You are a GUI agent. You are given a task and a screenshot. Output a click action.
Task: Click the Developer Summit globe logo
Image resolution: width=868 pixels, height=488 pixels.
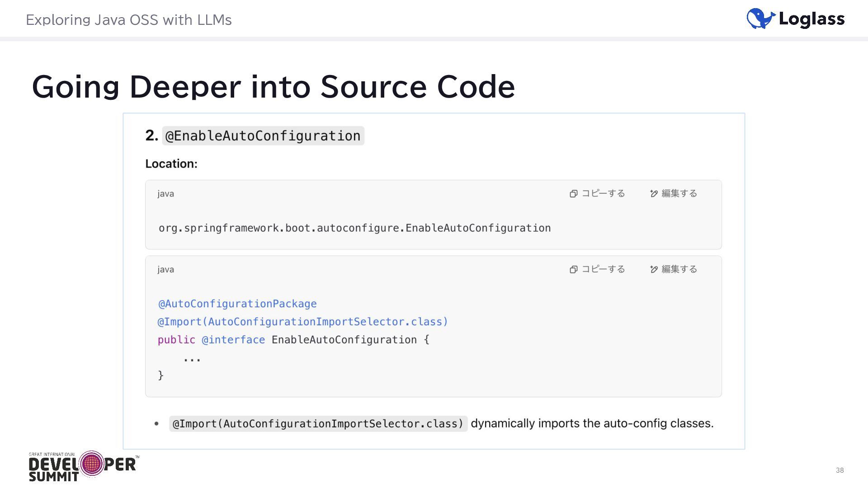(x=92, y=464)
